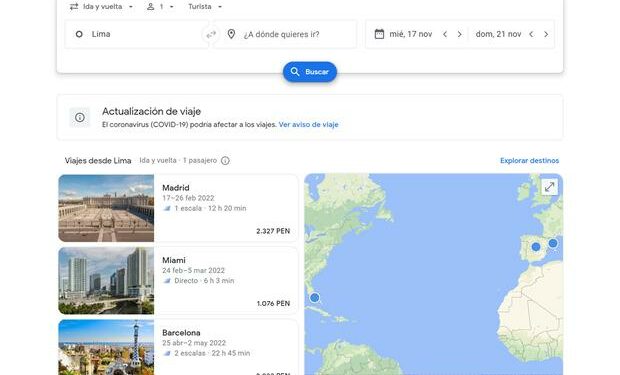Click the Miami dates 24 feb–5 mar 2022
This screenshot has width=620, height=375.
pos(193,271)
